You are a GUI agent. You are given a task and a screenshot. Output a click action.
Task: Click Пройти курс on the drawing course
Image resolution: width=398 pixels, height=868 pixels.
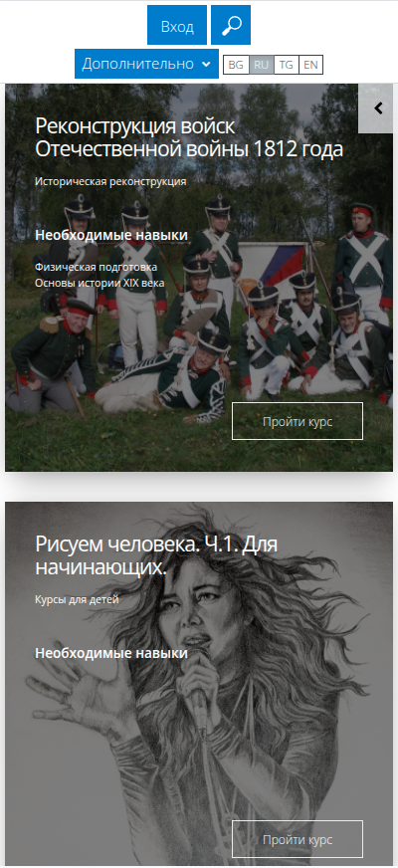click(298, 839)
